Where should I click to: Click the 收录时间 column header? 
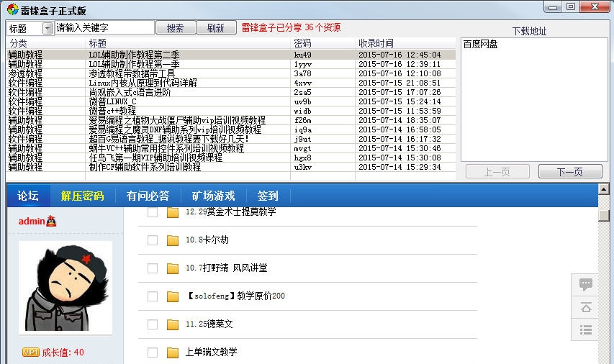pyautogui.click(x=405, y=43)
